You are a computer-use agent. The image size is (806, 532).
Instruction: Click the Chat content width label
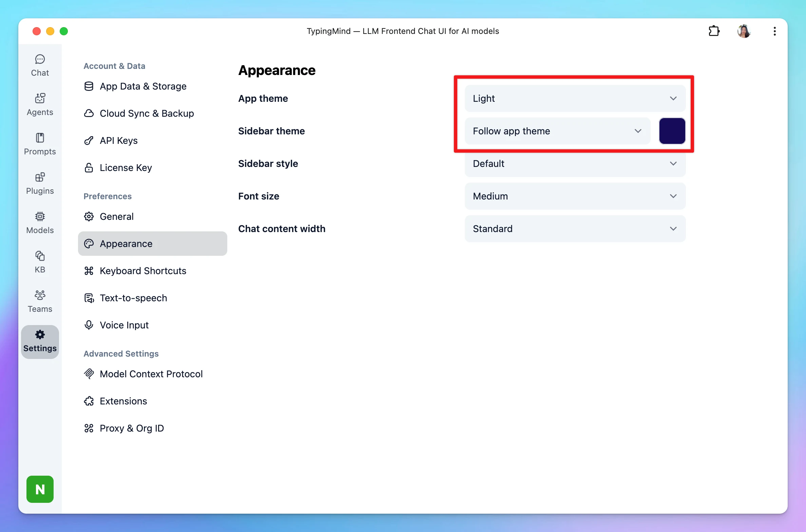coord(282,229)
